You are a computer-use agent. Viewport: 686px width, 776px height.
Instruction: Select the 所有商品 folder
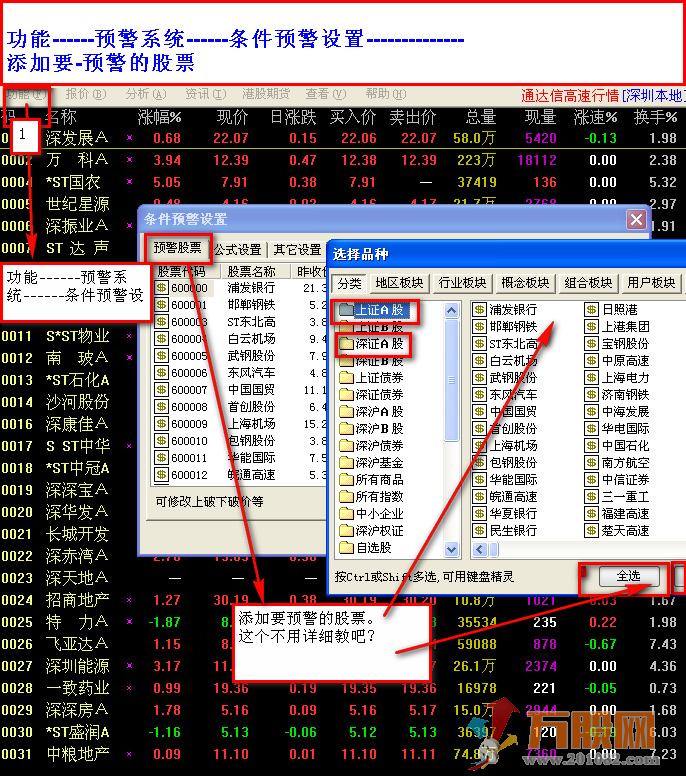point(372,480)
